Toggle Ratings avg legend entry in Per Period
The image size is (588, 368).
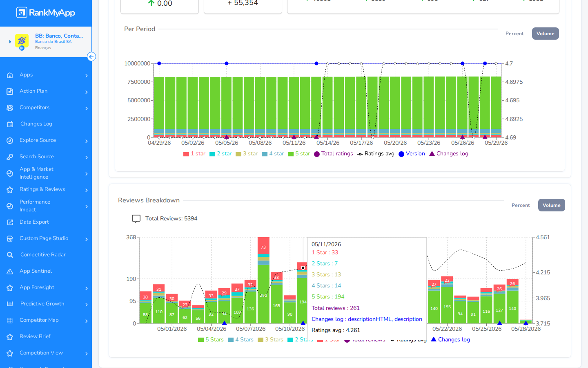tap(376, 154)
